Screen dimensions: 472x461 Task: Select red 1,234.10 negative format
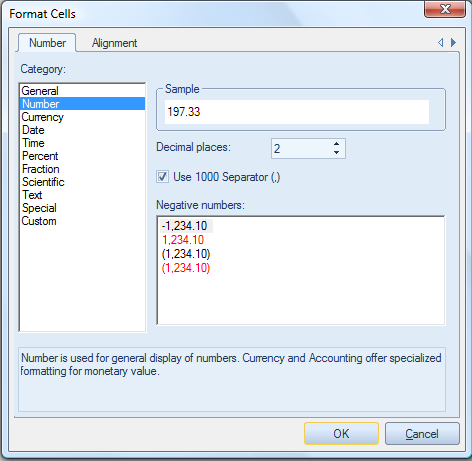coord(183,240)
